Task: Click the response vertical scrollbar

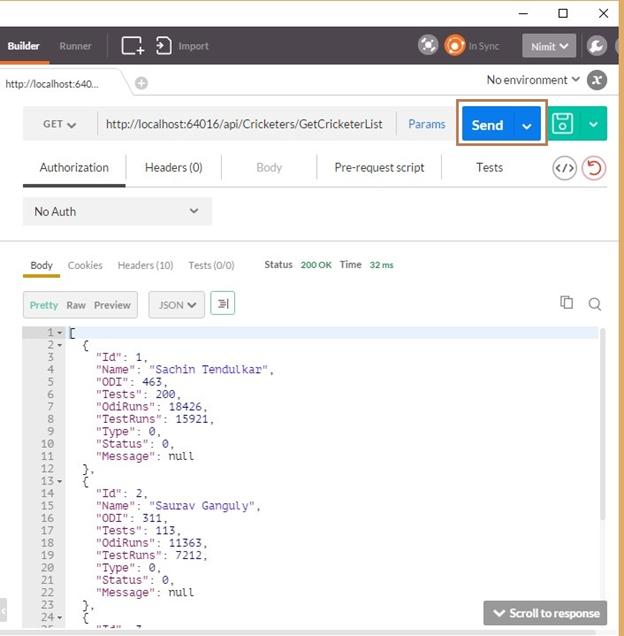Action: pos(602,424)
